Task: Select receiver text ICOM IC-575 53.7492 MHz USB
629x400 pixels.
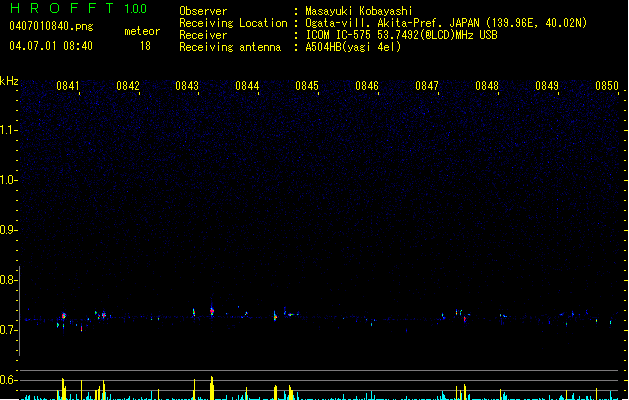Action: tap(401, 35)
